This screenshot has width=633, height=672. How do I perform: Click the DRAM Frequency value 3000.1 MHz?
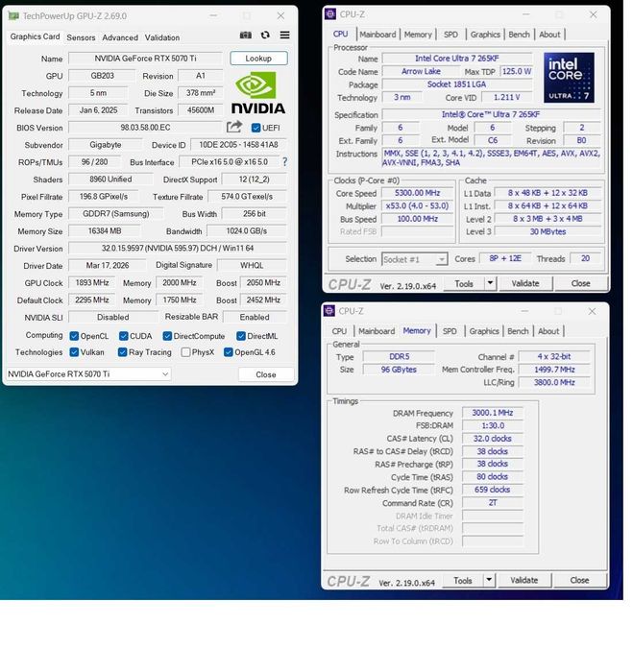493,413
